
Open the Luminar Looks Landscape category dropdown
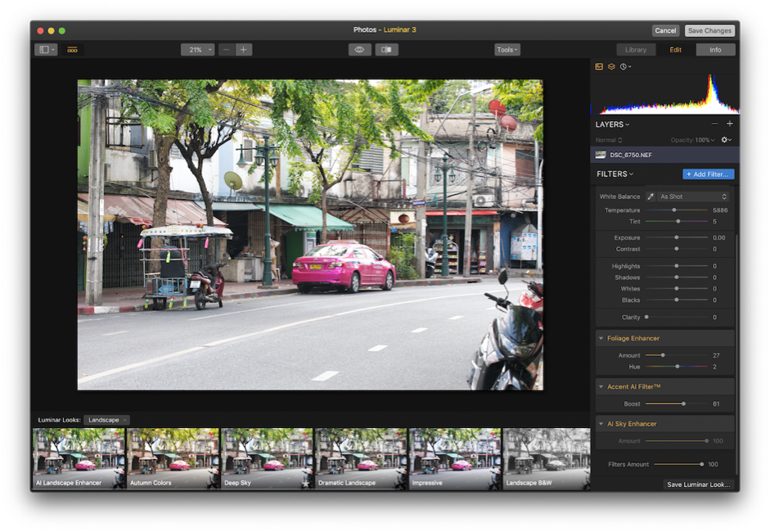106,420
